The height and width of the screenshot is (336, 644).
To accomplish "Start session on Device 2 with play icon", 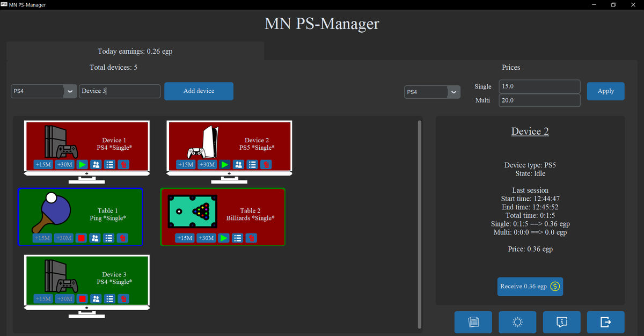I will point(225,165).
